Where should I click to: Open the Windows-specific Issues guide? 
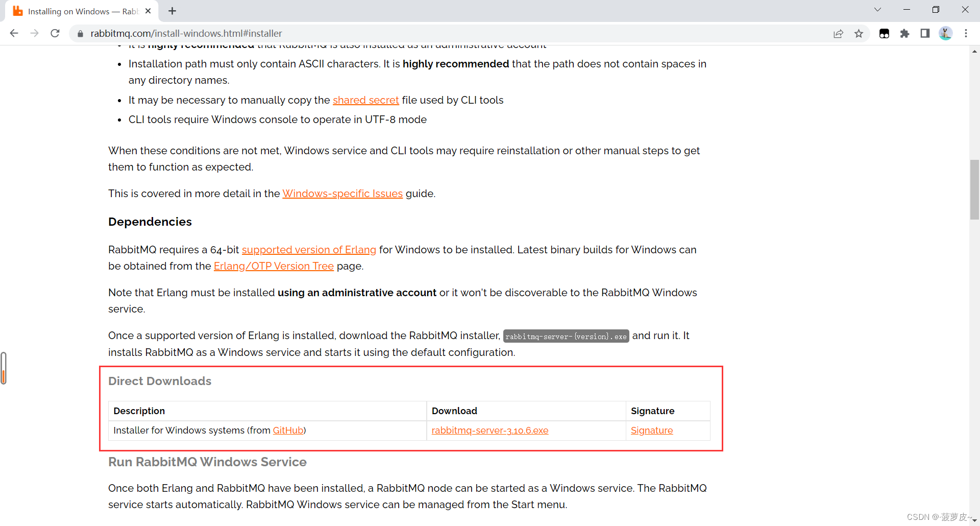coord(342,194)
